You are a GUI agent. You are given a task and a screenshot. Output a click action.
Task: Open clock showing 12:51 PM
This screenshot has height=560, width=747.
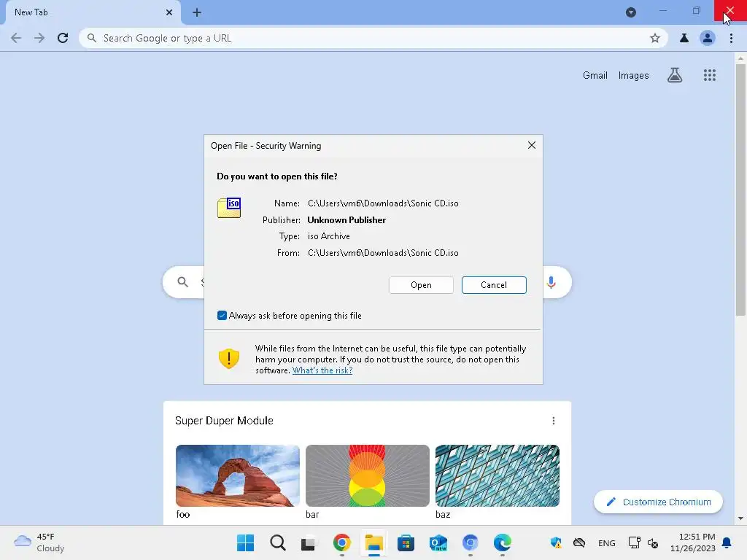693,542
